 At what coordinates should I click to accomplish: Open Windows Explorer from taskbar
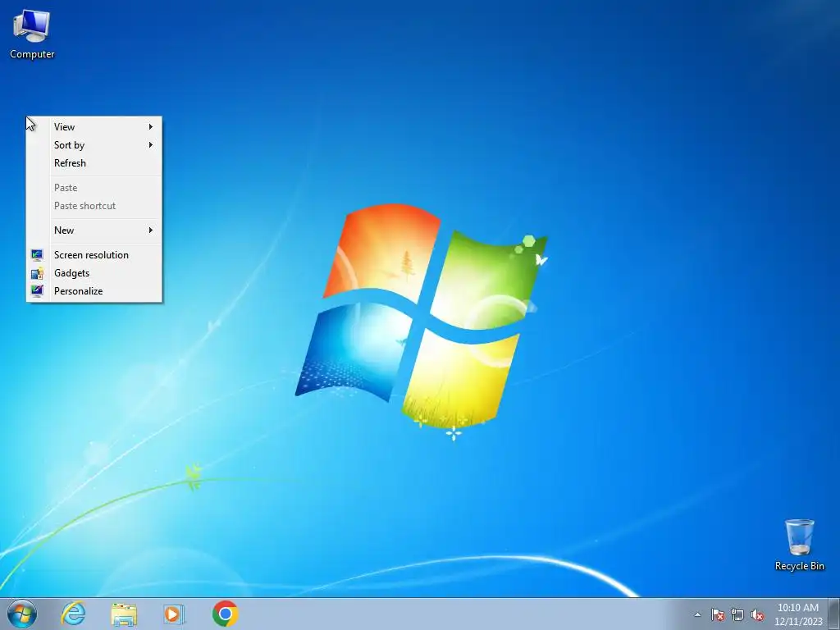click(x=124, y=614)
